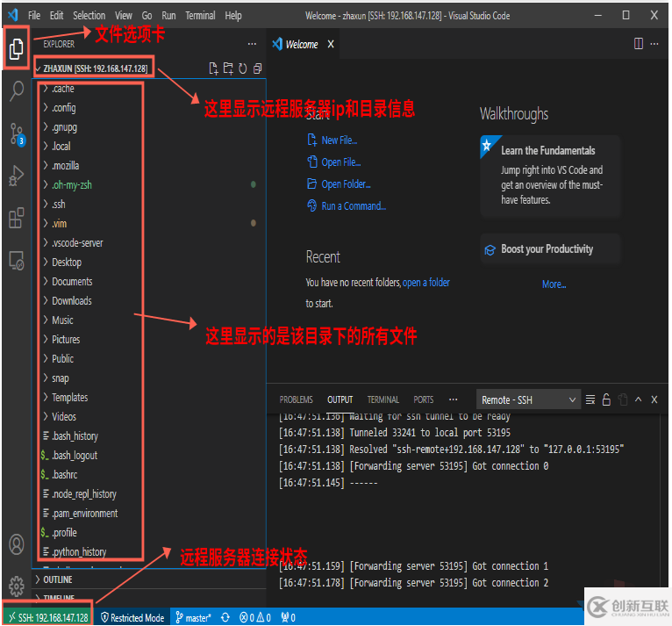Click the SSH remote status bar button
This screenshot has width=672, height=626.
tap(48, 617)
